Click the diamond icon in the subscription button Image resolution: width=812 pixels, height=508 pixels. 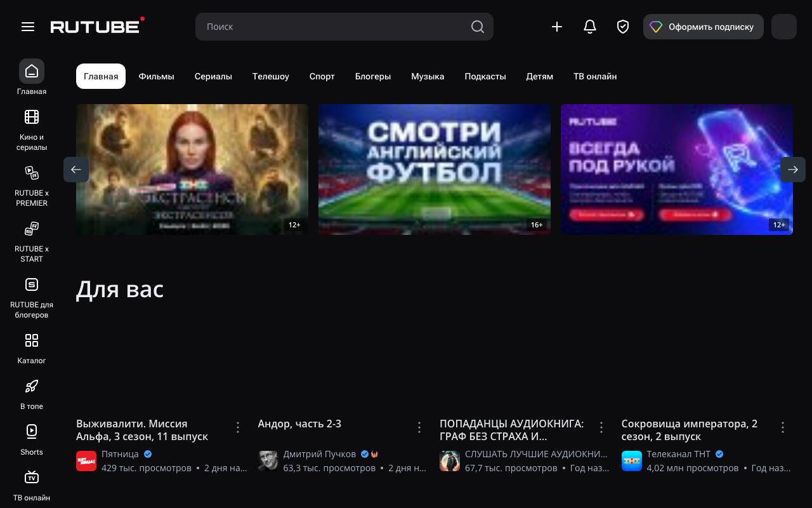pos(656,27)
